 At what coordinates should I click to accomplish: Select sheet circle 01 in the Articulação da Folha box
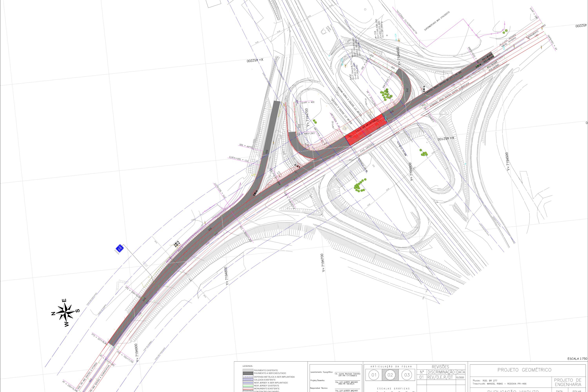(374, 375)
